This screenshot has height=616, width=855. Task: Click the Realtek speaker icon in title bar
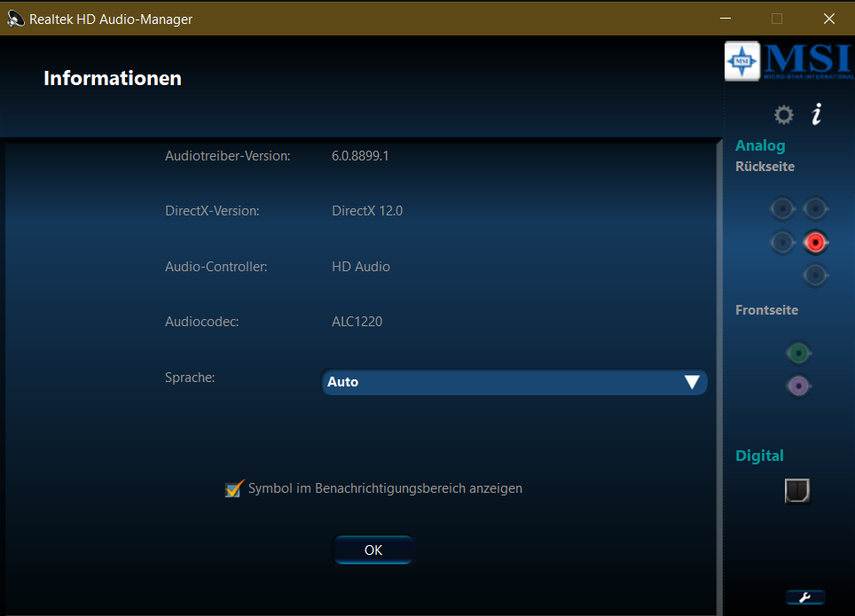[x=15, y=19]
